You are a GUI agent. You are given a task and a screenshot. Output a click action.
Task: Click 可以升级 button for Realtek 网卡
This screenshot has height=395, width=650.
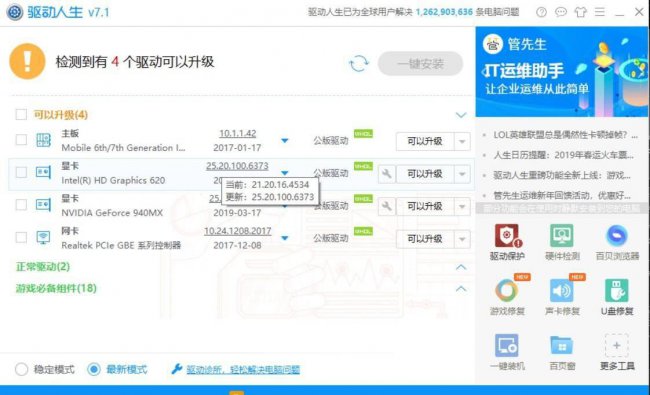pos(425,239)
